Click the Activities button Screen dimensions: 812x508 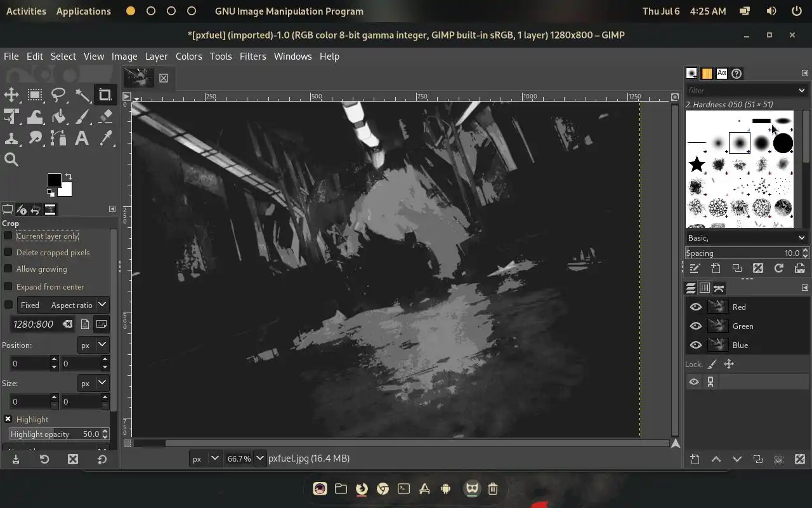coord(26,11)
